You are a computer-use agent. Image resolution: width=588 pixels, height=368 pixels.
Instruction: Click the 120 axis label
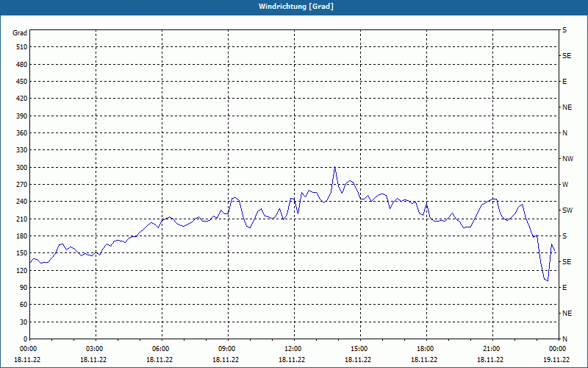pyautogui.click(x=21, y=270)
